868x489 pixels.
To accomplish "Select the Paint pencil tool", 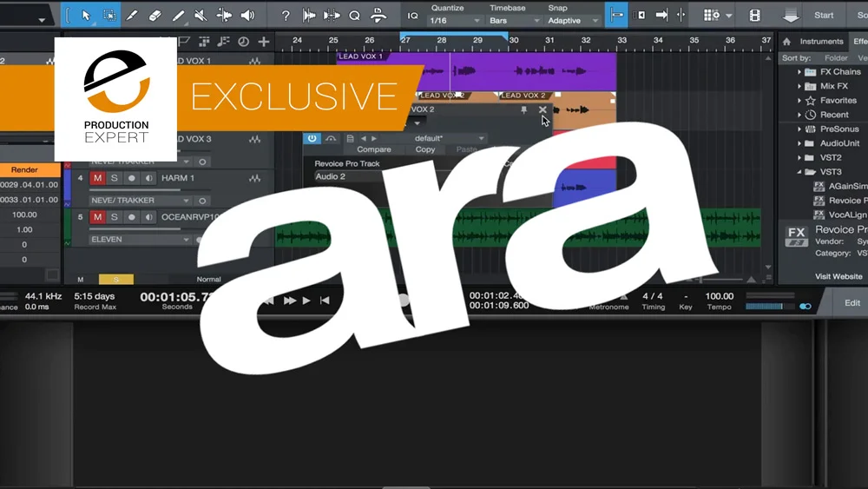I will (178, 16).
